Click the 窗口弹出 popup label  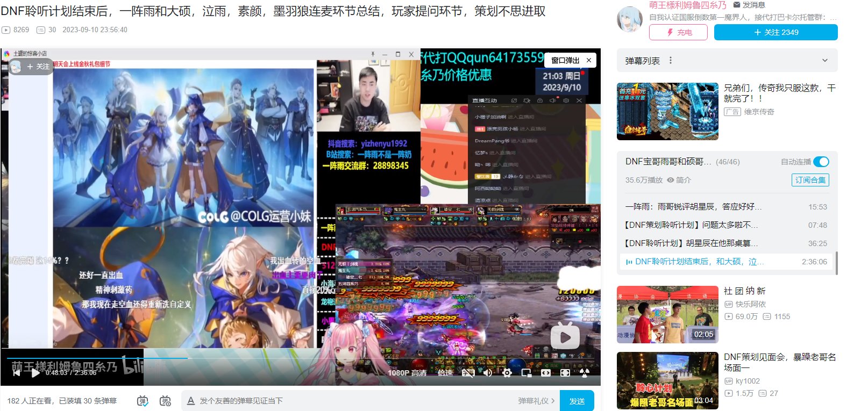pyautogui.click(x=565, y=60)
